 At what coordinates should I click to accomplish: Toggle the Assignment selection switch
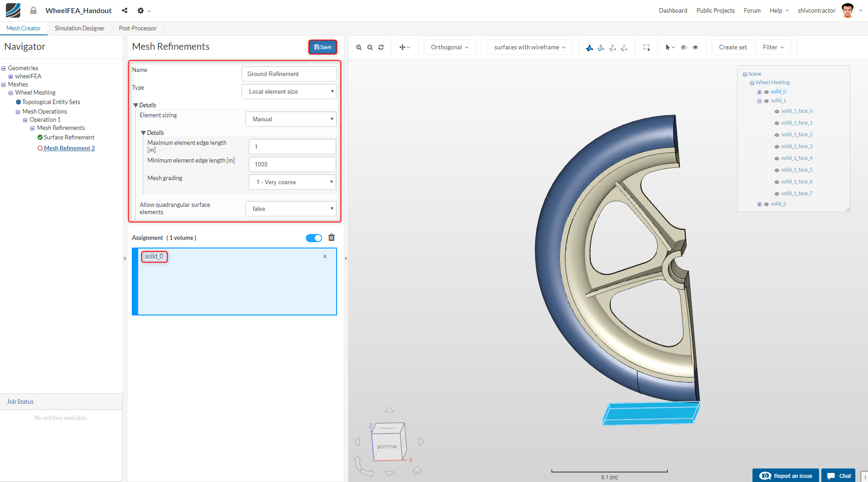click(x=313, y=238)
